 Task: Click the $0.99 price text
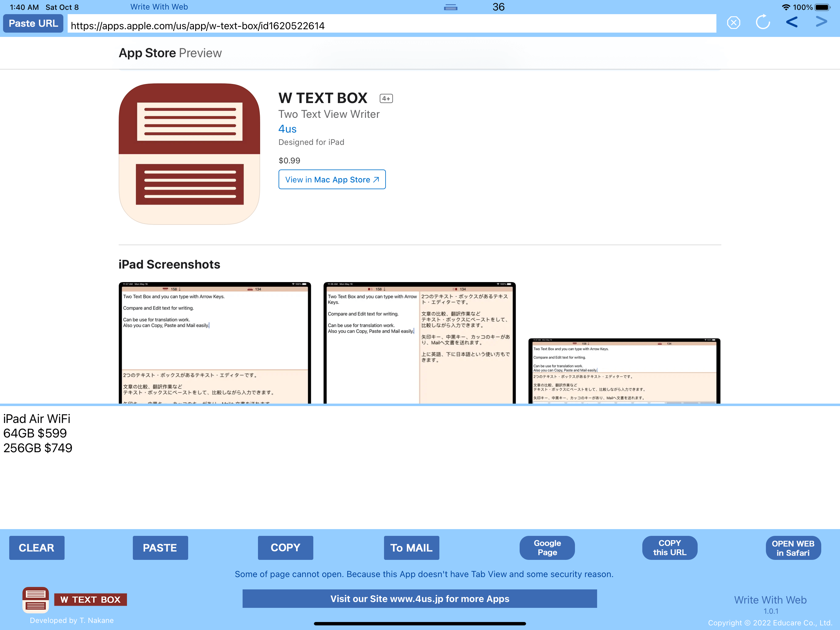(x=289, y=160)
